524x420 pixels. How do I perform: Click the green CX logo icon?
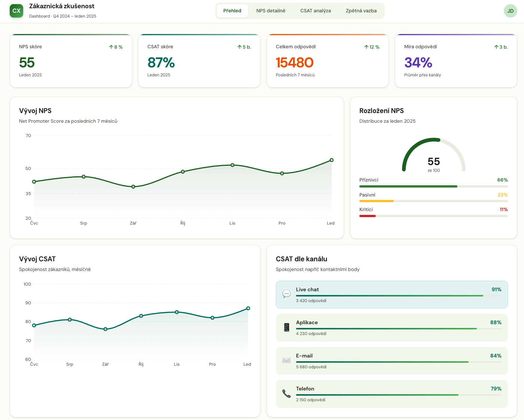coord(16,11)
